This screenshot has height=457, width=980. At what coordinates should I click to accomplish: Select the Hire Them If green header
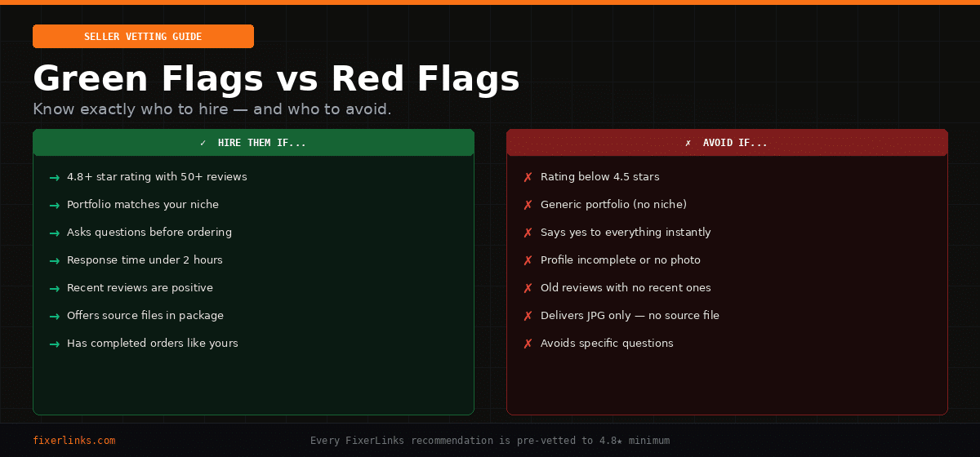253,143
